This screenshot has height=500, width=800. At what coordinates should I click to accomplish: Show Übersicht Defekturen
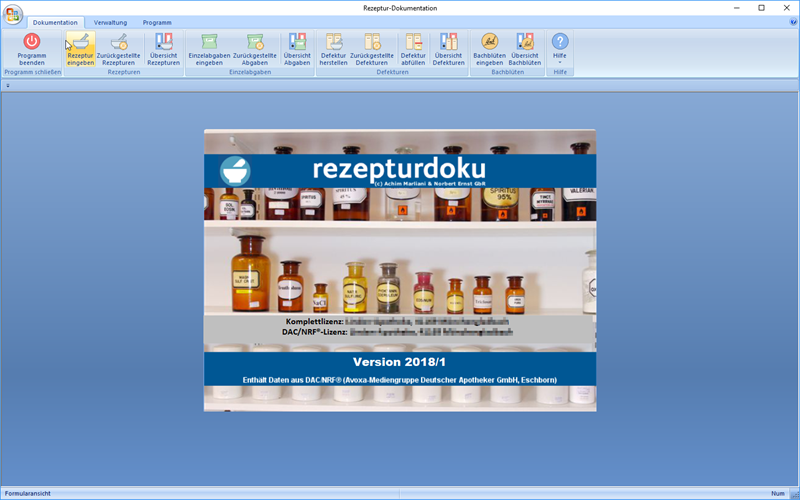449,48
